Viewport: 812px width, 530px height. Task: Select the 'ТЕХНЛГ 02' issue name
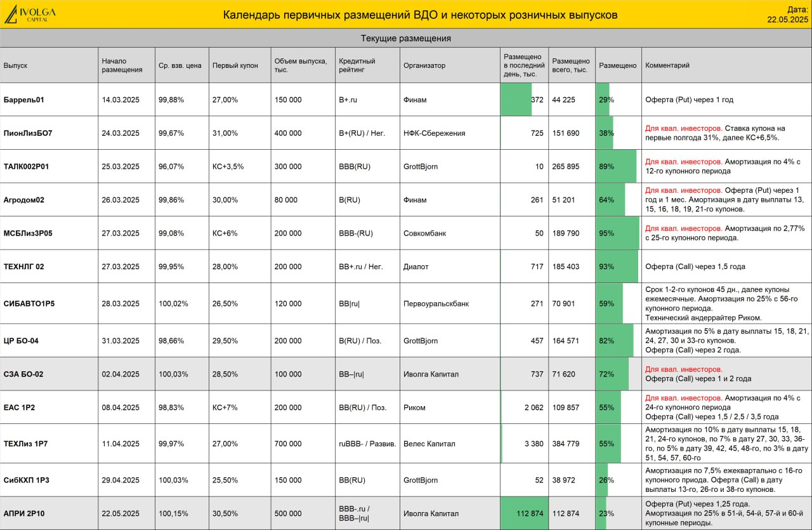23,267
